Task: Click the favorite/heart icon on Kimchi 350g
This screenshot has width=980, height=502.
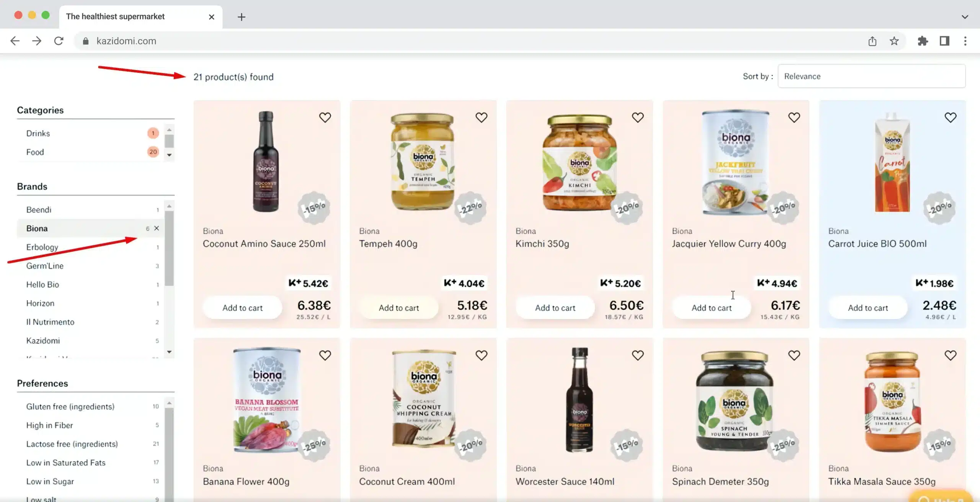Action: 637,118
